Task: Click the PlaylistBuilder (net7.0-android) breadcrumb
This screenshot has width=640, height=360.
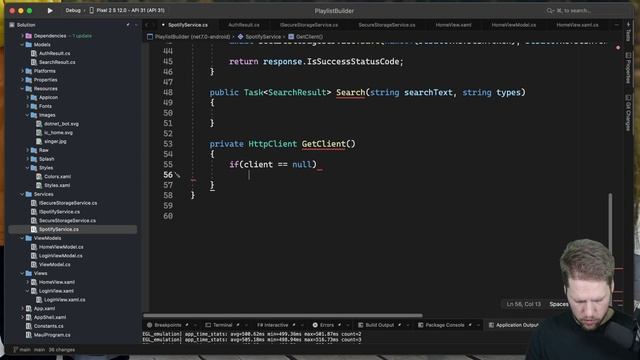Action: click(192, 37)
